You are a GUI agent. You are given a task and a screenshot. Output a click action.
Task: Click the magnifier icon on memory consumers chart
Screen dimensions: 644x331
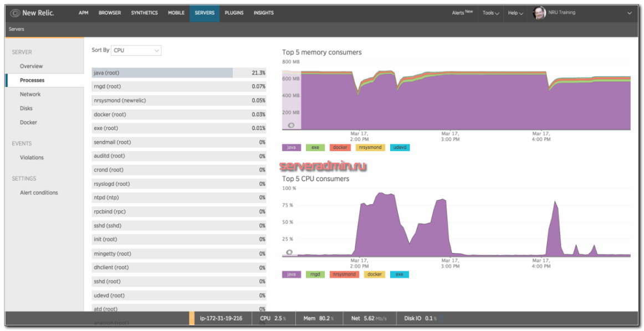(290, 126)
